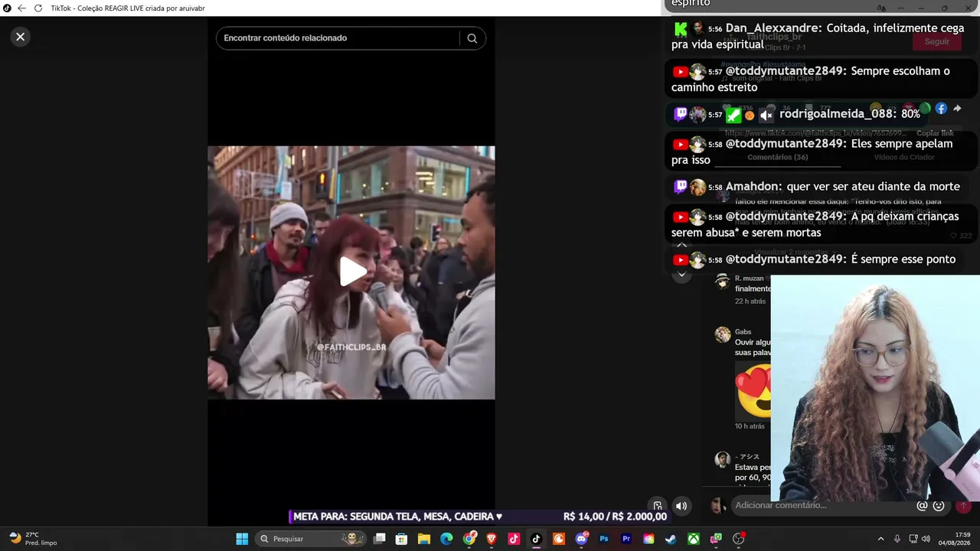Share the video to Facebook

(941, 109)
